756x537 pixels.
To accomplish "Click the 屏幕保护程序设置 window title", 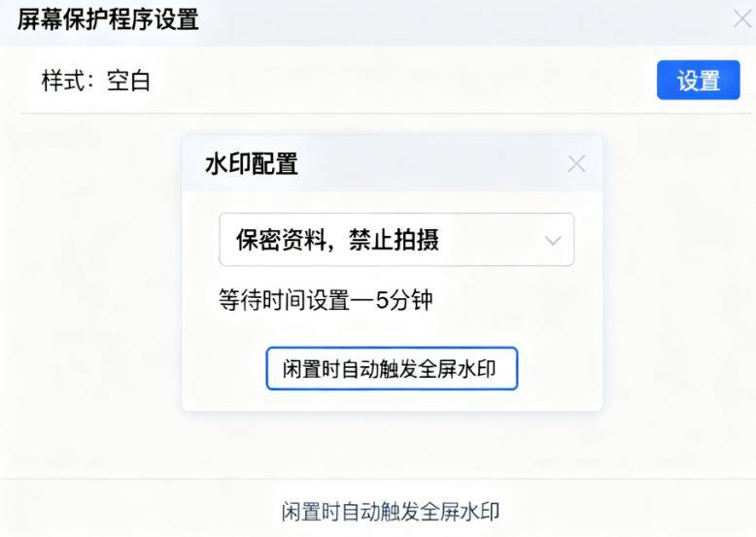I will click(108, 18).
